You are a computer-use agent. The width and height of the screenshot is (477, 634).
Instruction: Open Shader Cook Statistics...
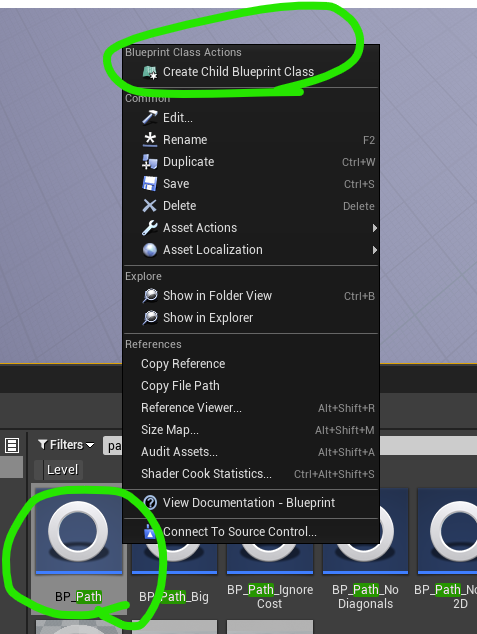pyautogui.click(x=251, y=473)
